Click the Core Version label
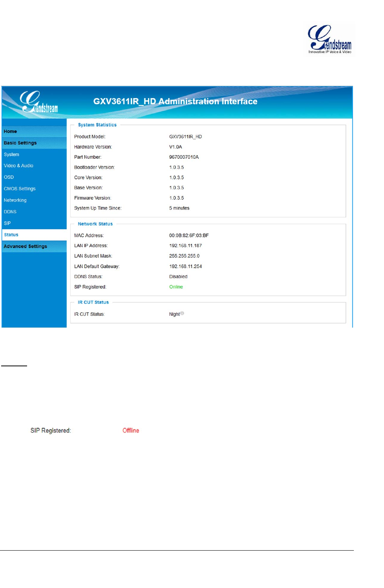384x588 pixels. (x=88, y=178)
